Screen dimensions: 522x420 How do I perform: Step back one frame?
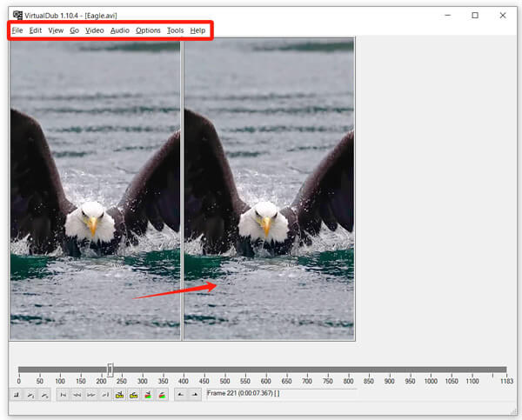(x=77, y=395)
